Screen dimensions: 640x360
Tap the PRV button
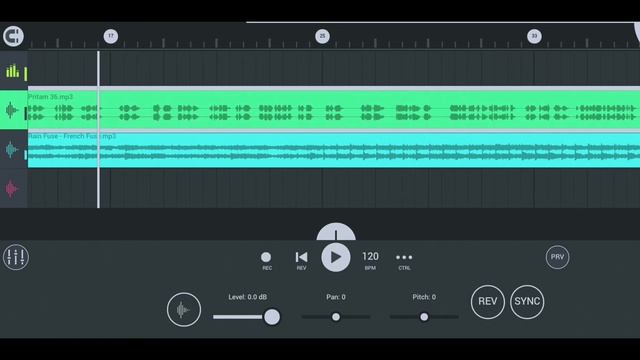point(557,257)
